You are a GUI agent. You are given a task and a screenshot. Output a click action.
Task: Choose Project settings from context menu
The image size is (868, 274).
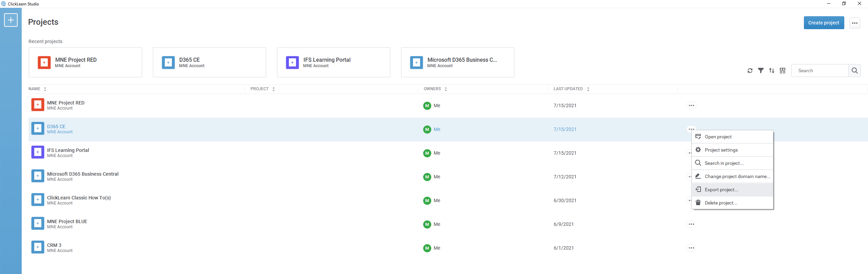pos(732,150)
